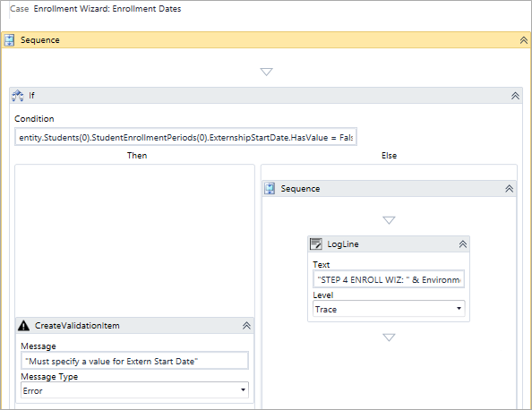Screen dimensions: 532x410
Task: Click the Condition label
Action: click(x=34, y=119)
